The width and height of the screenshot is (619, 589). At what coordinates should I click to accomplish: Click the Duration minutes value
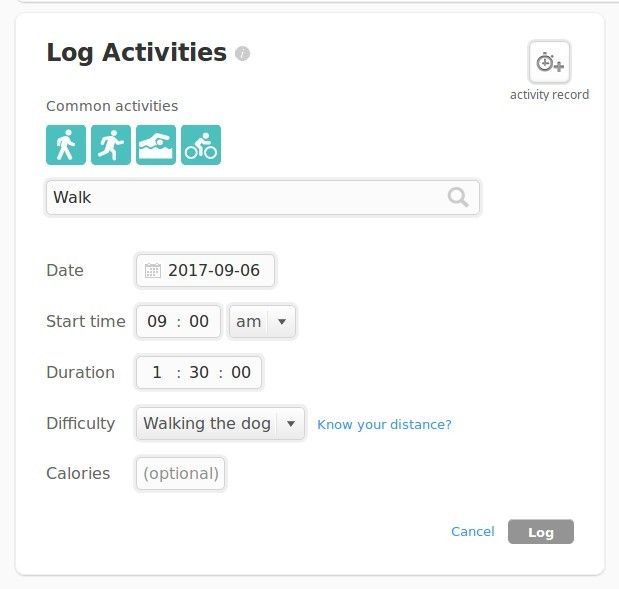click(x=199, y=372)
